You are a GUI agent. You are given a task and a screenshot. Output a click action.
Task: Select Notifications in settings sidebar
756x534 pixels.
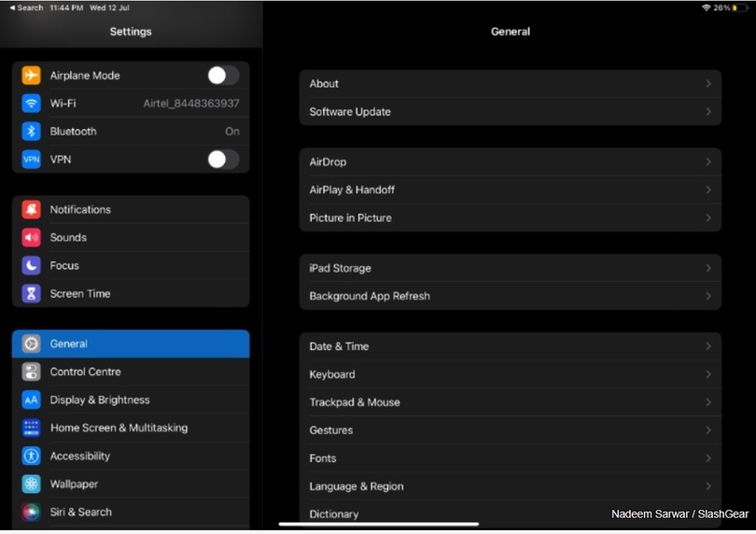click(x=131, y=209)
